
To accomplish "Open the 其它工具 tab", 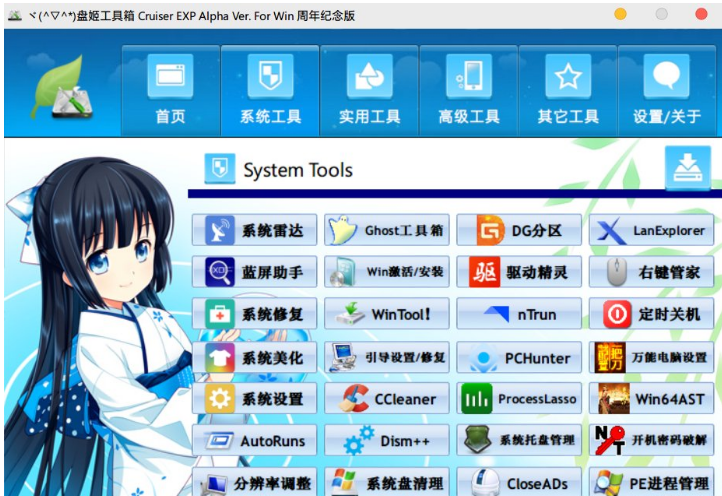I will click(x=568, y=91).
